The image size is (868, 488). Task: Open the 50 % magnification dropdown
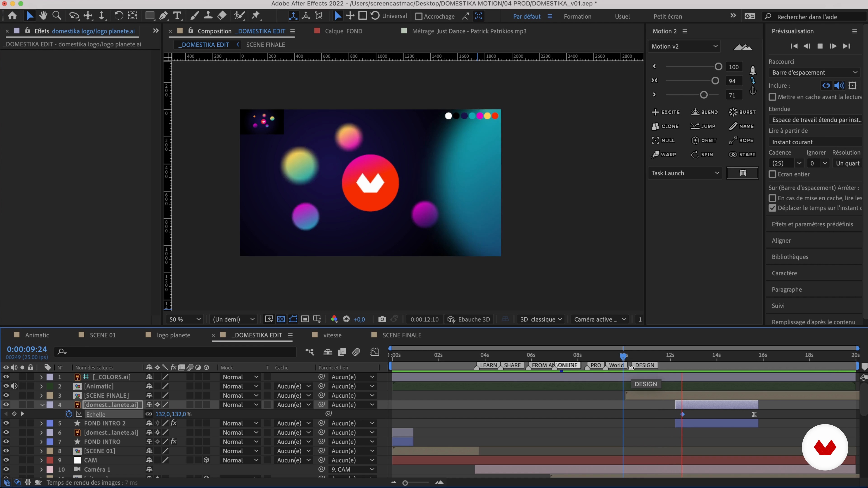click(185, 319)
